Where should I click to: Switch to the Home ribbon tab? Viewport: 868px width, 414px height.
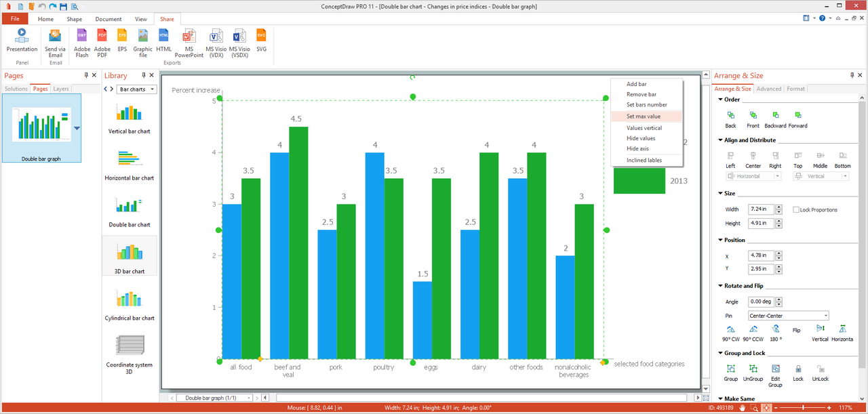(45, 19)
